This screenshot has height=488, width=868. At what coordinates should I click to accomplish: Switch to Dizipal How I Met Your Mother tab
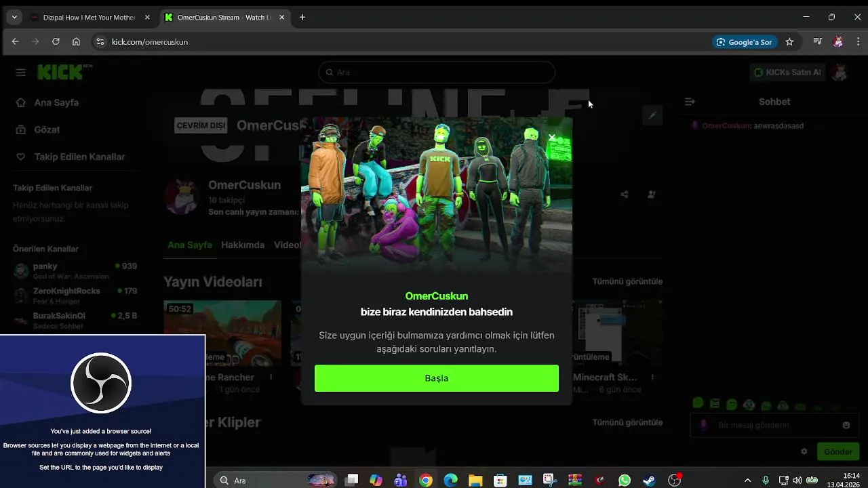pyautogui.click(x=88, y=17)
